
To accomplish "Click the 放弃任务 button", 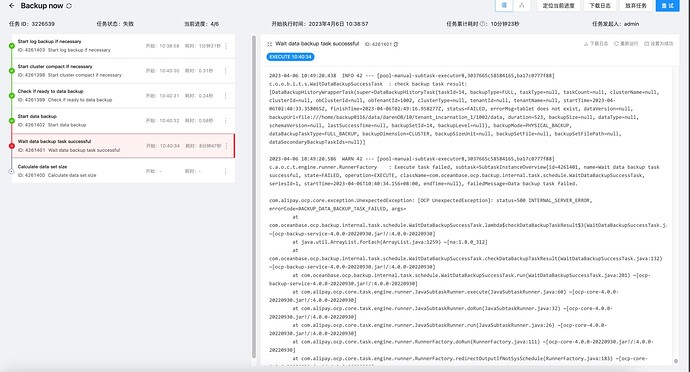I will pyautogui.click(x=636, y=5).
